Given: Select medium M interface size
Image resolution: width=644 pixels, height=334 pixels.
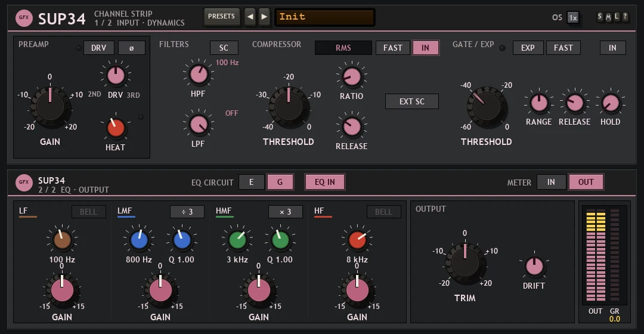Looking at the screenshot, I should pos(608,17).
